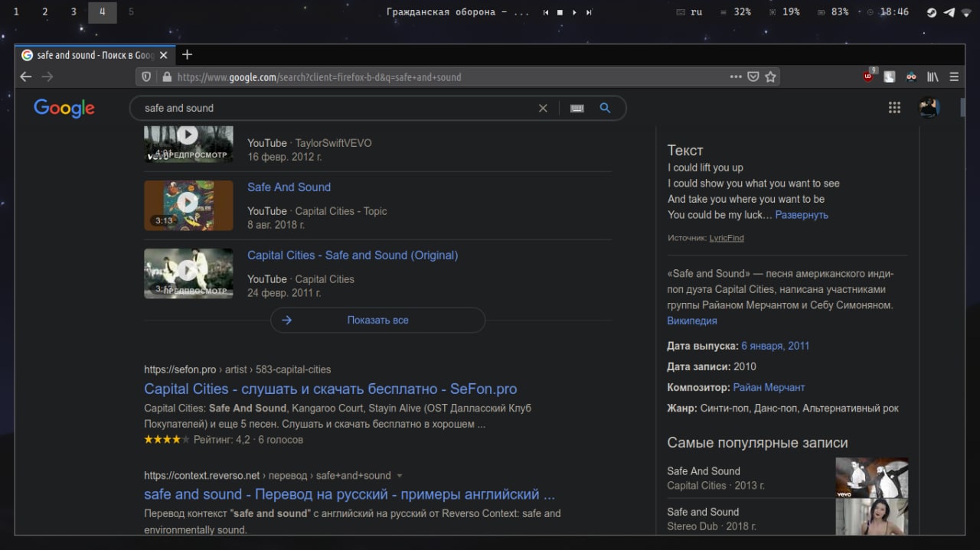Play the track in top bar
This screenshot has width=980, height=550.
pyautogui.click(x=574, y=12)
